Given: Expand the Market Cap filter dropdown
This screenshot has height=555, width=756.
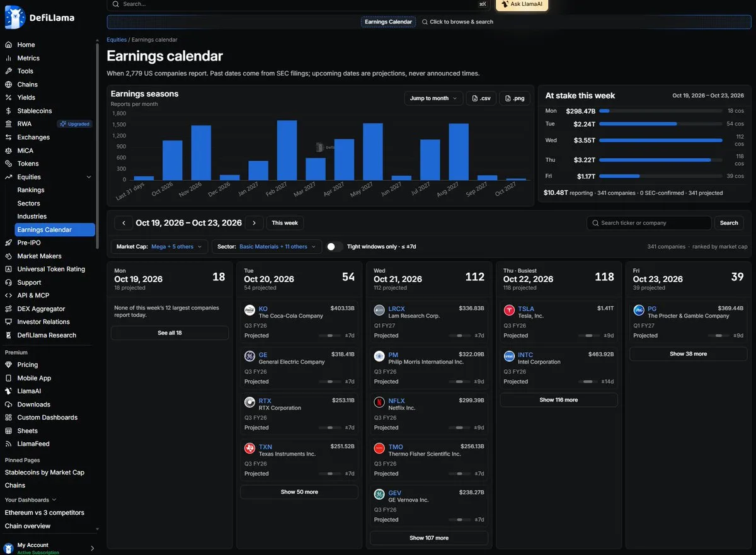Looking at the screenshot, I should [x=159, y=246].
